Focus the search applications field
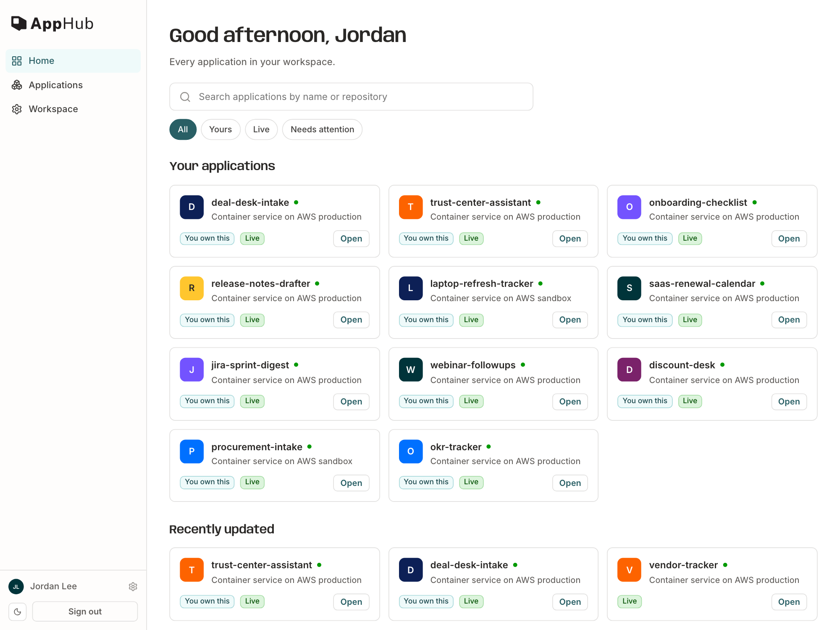Image resolution: width=840 pixels, height=630 pixels. tap(351, 97)
